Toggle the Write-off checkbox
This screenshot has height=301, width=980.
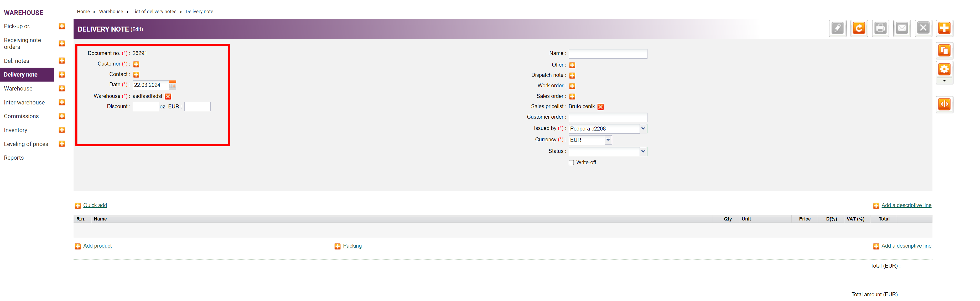tap(571, 163)
